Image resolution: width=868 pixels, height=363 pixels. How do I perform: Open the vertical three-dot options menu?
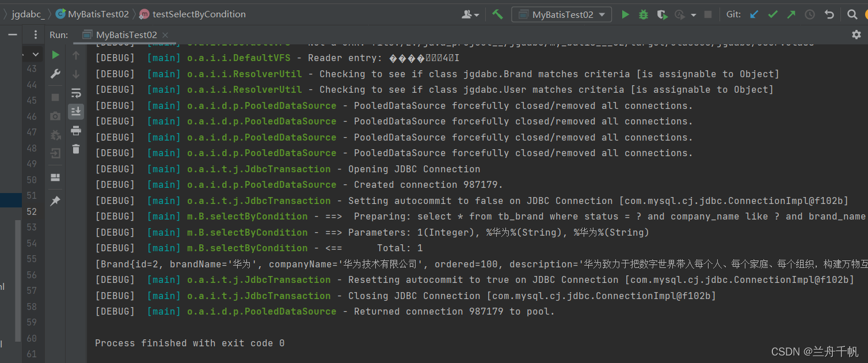[36, 35]
